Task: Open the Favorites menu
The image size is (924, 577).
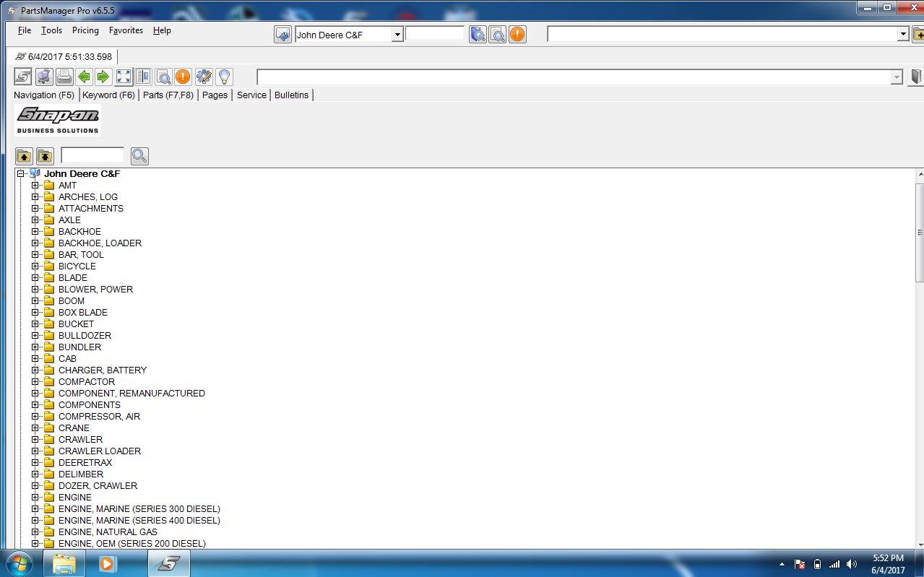Action: click(126, 30)
